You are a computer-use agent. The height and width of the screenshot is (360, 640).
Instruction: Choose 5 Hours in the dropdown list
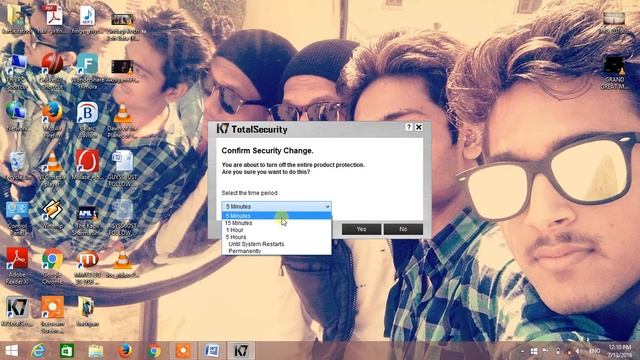point(276,237)
